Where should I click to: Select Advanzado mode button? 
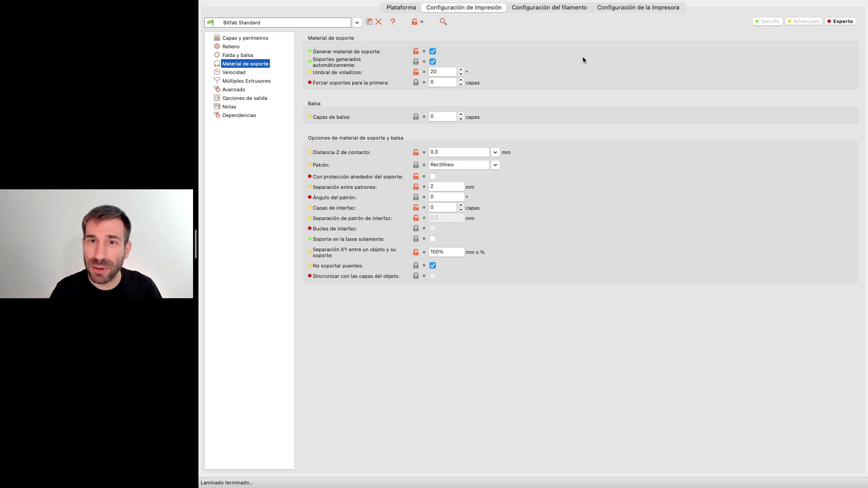click(803, 21)
